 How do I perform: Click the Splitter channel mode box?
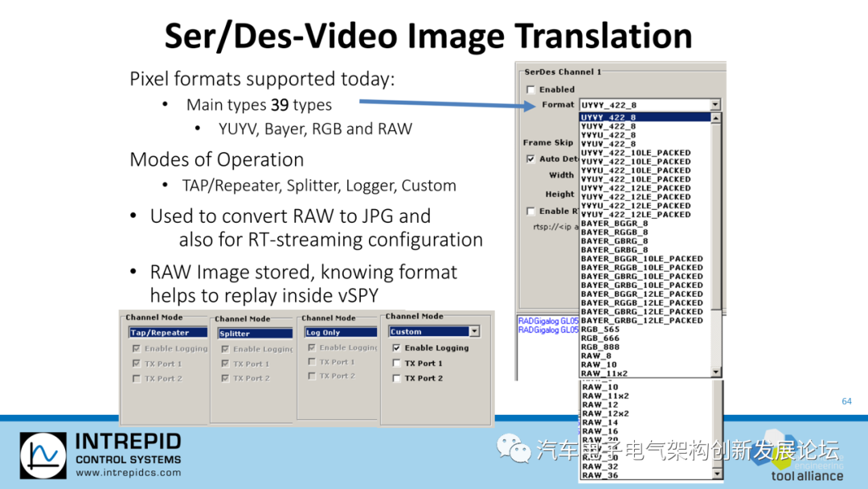pyautogui.click(x=256, y=334)
